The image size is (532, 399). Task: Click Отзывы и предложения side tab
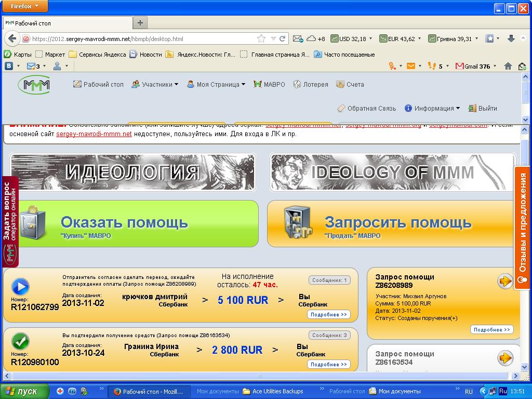point(523,228)
